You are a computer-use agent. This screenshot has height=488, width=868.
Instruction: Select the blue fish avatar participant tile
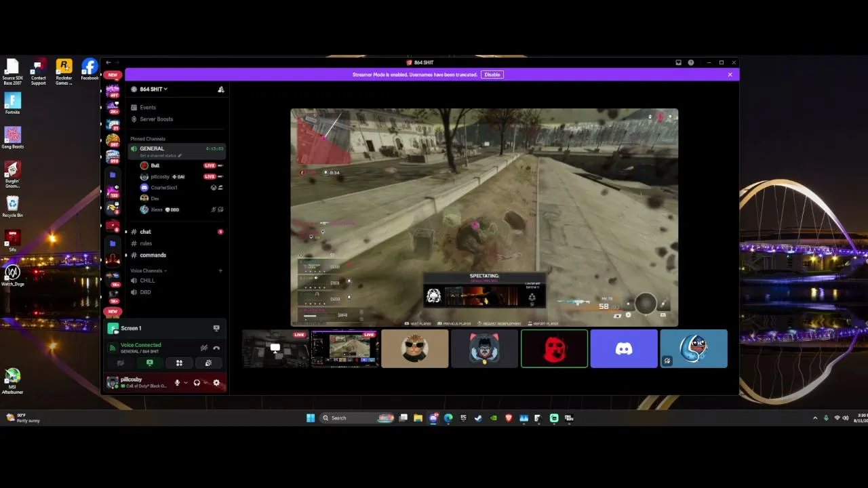tap(694, 348)
